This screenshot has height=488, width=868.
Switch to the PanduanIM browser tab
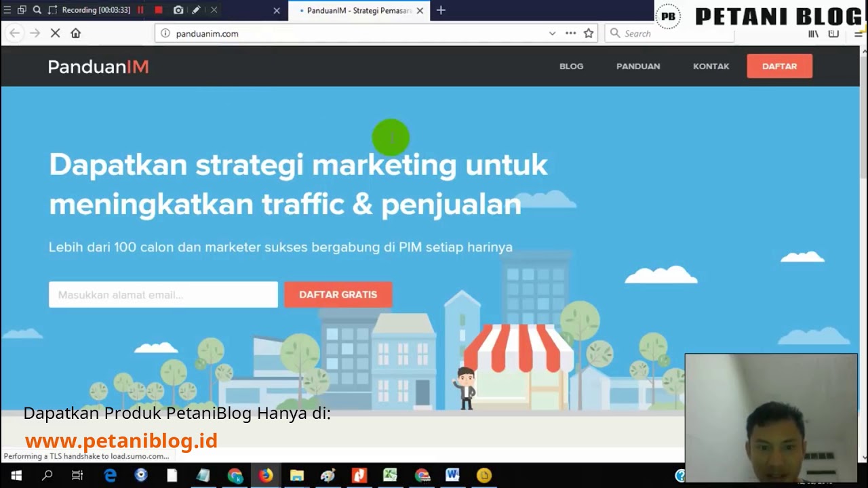pyautogui.click(x=359, y=11)
